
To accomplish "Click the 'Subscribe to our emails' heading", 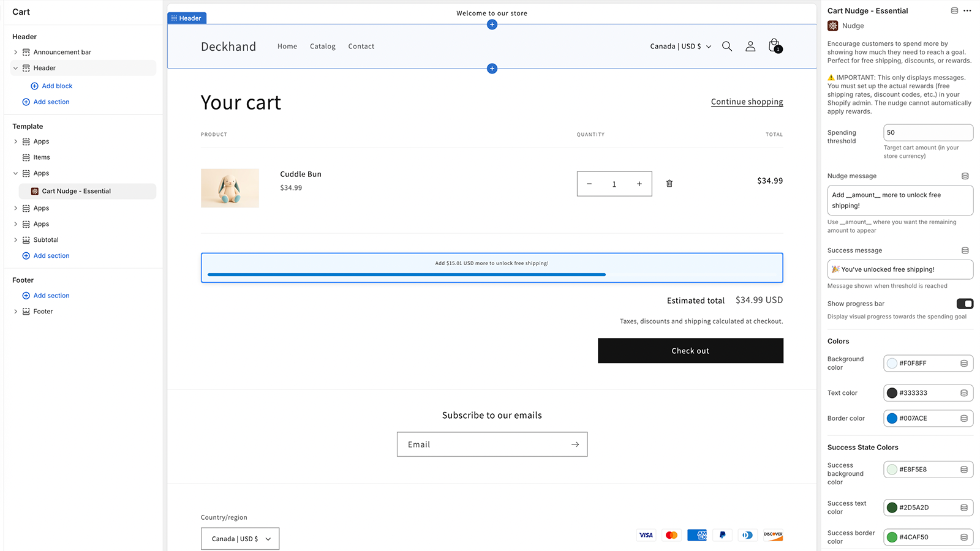I will (x=492, y=415).
